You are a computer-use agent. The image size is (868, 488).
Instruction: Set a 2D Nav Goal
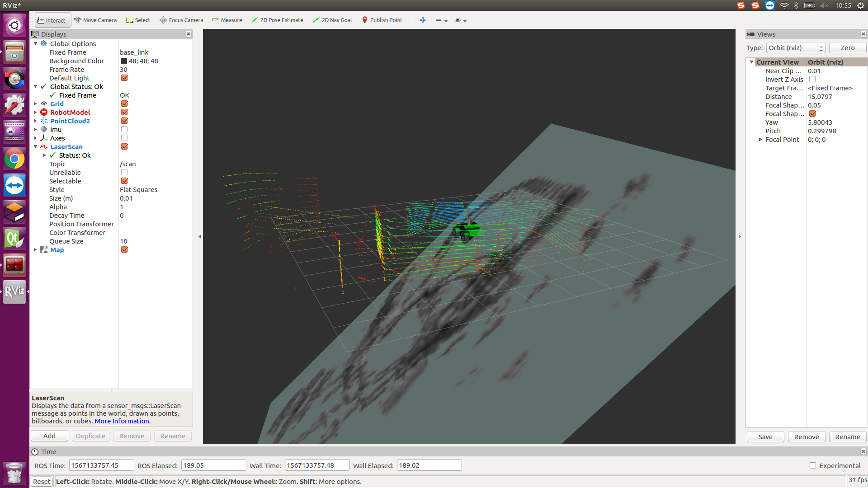coord(332,20)
